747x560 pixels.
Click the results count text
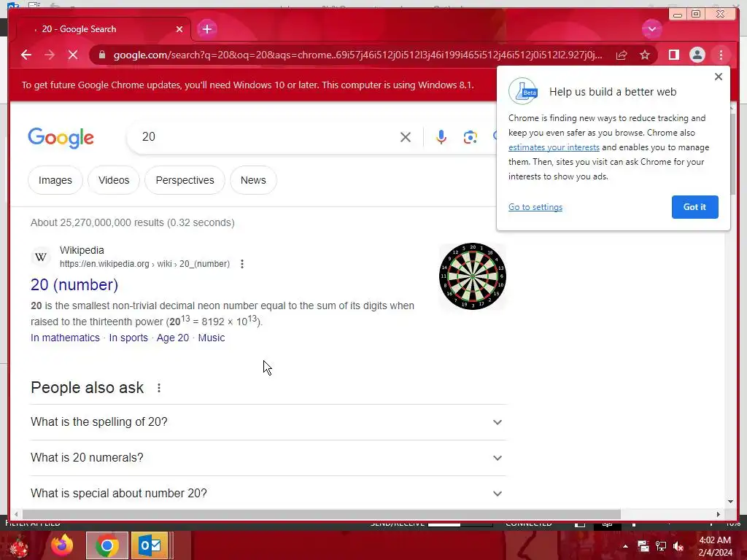coord(133,222)
